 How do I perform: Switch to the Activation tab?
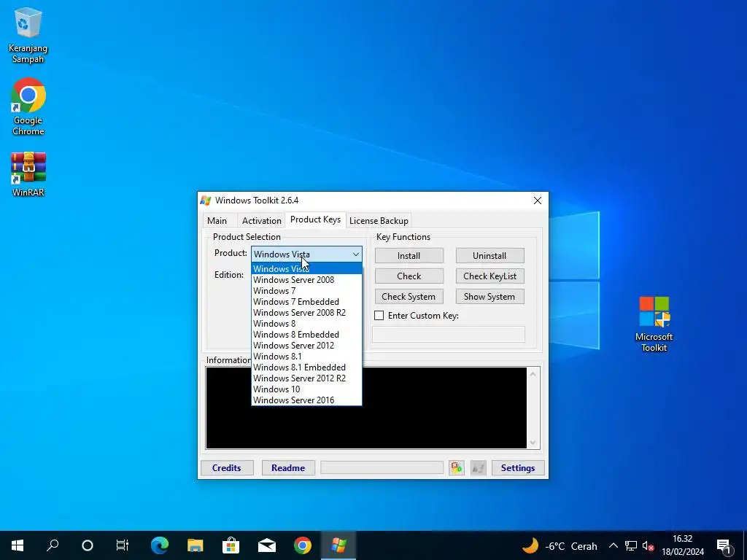(262, 220)
